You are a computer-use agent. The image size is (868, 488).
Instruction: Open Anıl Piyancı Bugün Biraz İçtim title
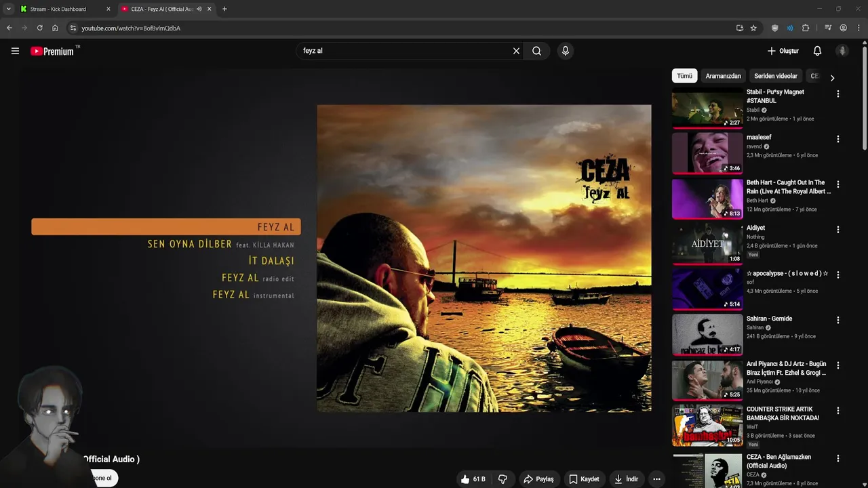coord(787,369)
